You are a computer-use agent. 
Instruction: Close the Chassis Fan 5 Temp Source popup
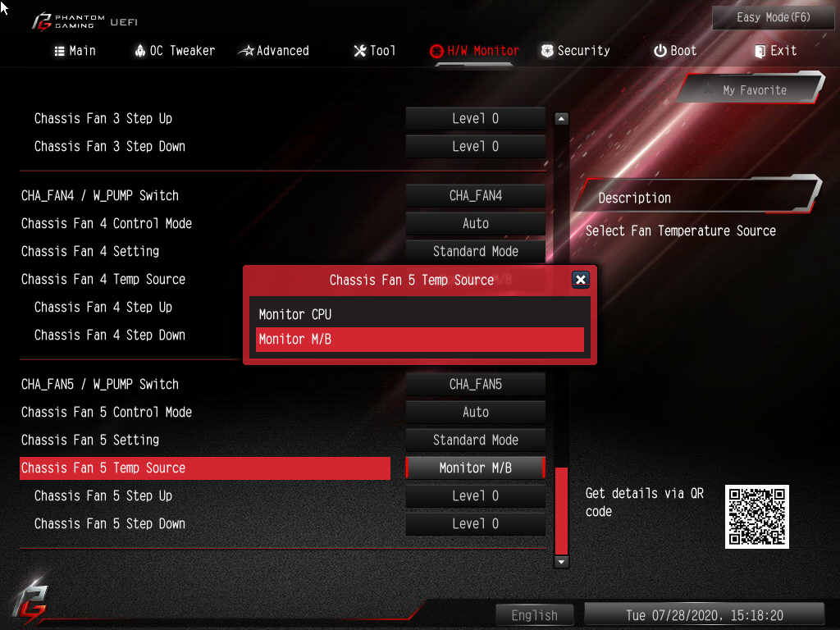(x=580, y=280)
